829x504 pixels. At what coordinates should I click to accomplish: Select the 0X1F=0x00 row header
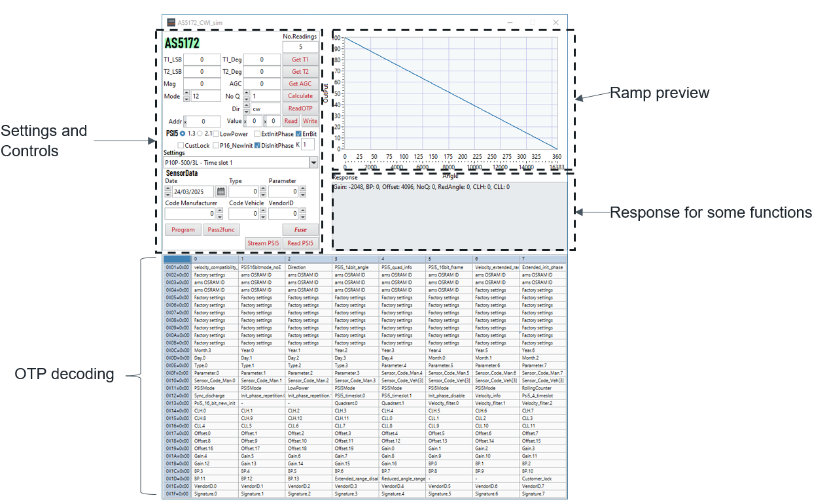(177, 494)
